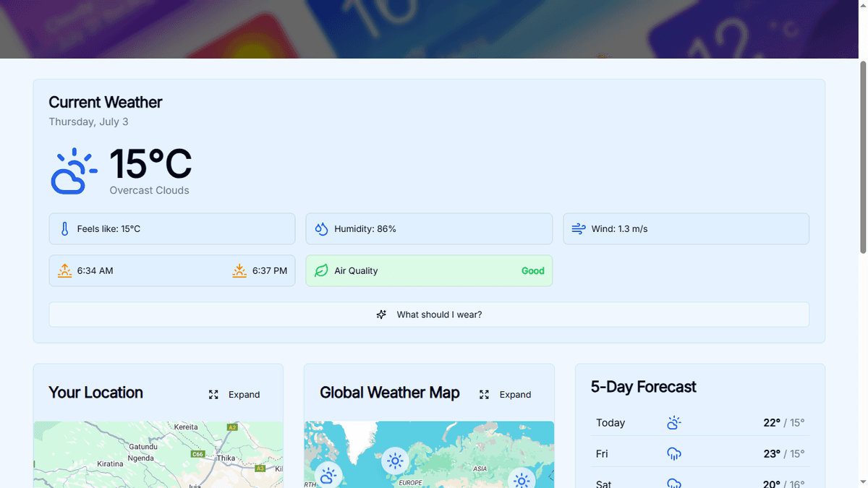Click the expand arrows icon in Your Location

[213, 395]
